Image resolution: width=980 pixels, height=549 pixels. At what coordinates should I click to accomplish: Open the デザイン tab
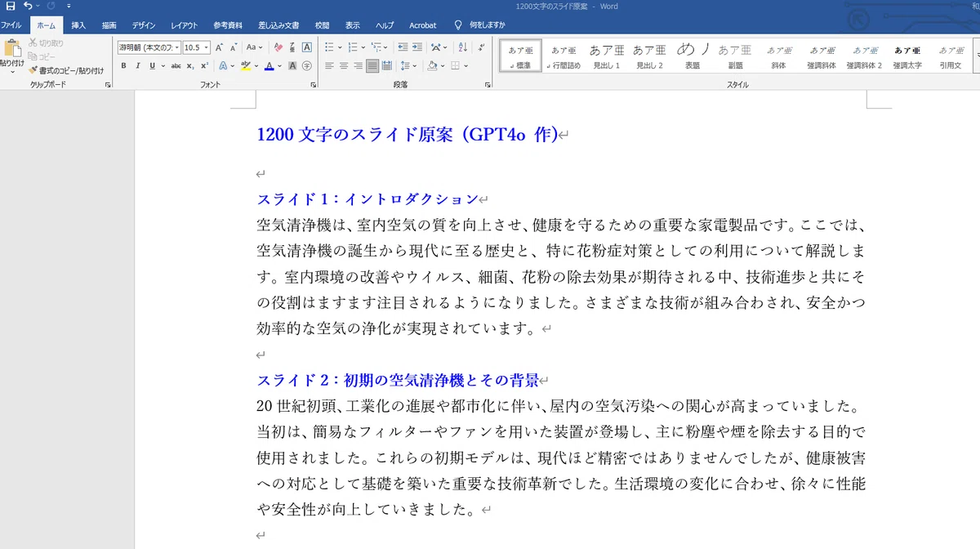144,25
